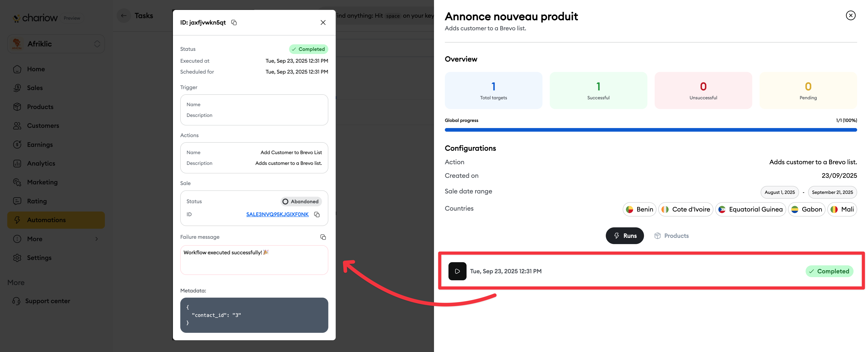
Task: Open Earnings in the sidebar
Action: [x=56, y=145]
